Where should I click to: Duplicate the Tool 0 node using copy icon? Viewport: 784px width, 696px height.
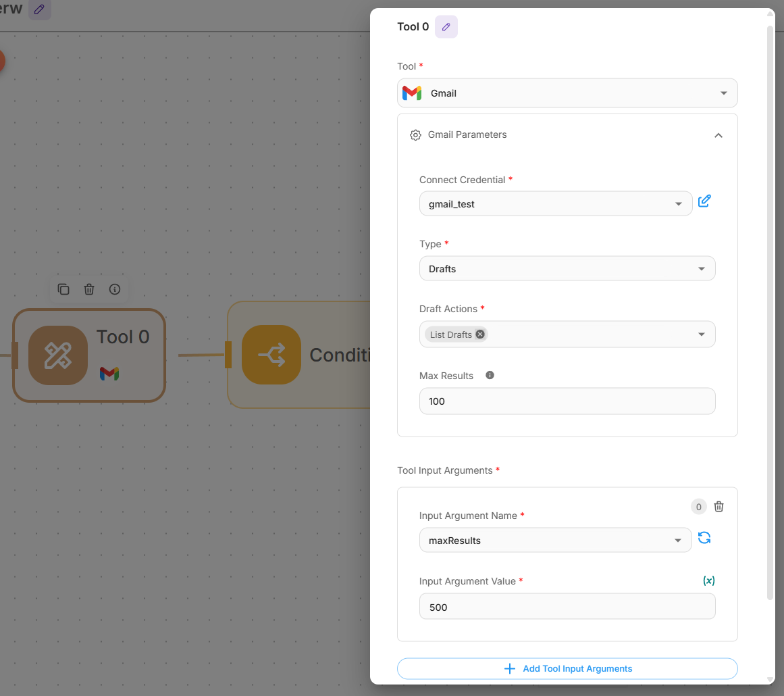pos(63,289)
